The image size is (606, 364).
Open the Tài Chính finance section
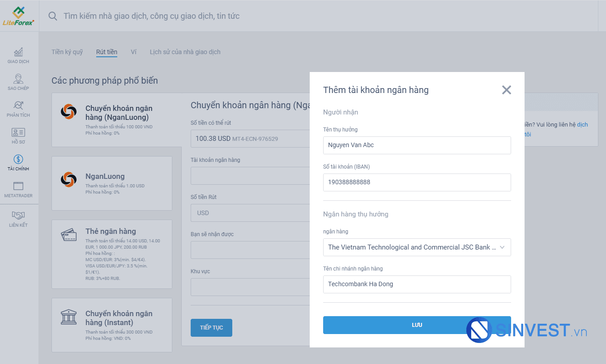[18, 163]
